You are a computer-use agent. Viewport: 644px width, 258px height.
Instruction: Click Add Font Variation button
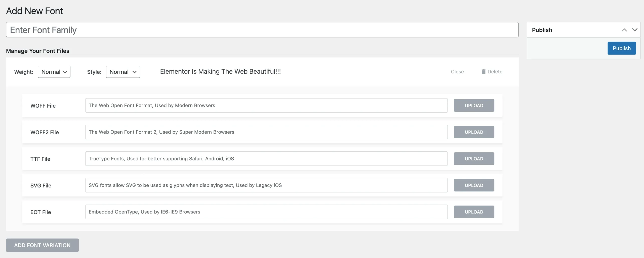[x=42, y=245]
